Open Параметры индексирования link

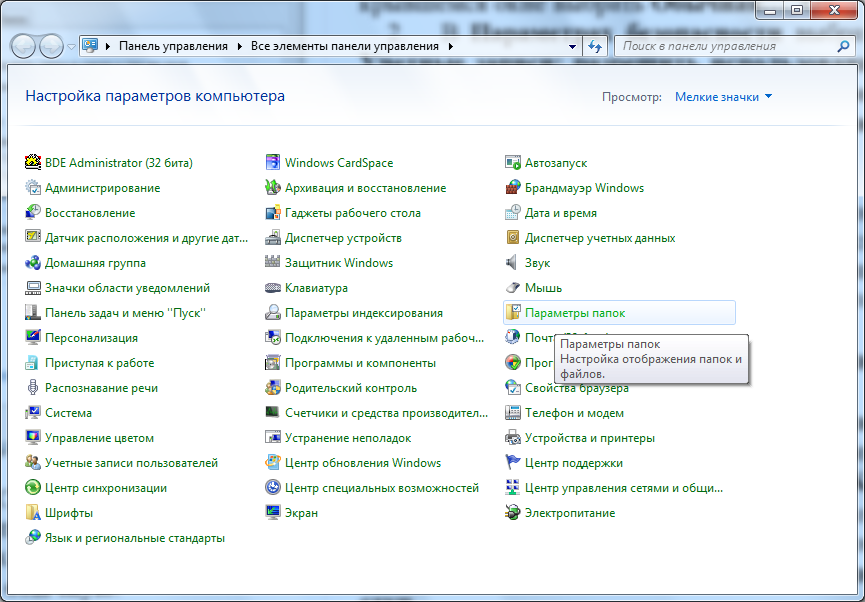click(364, 313)
